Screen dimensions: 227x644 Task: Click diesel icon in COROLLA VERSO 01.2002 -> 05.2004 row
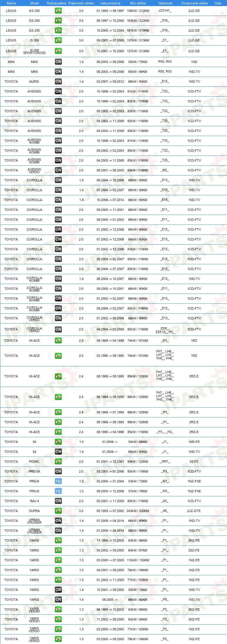[58, 318]
